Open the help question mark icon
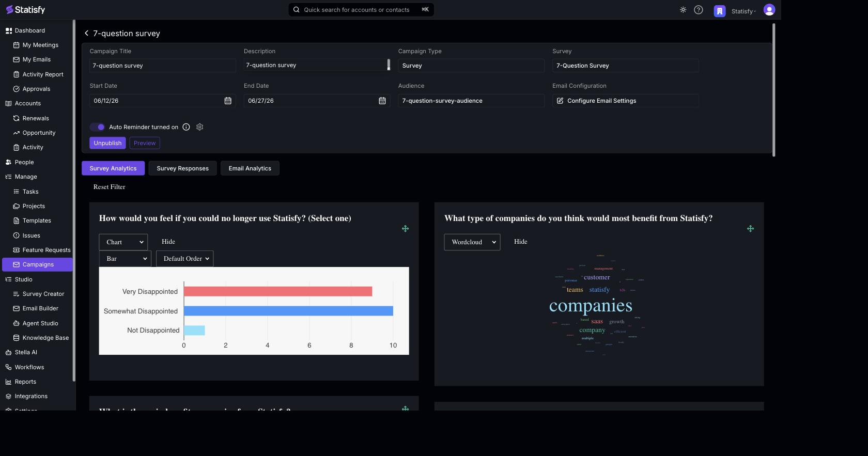The width and height of the screenshot is (868, 456). pyautogui.click(x=699, y=10)
